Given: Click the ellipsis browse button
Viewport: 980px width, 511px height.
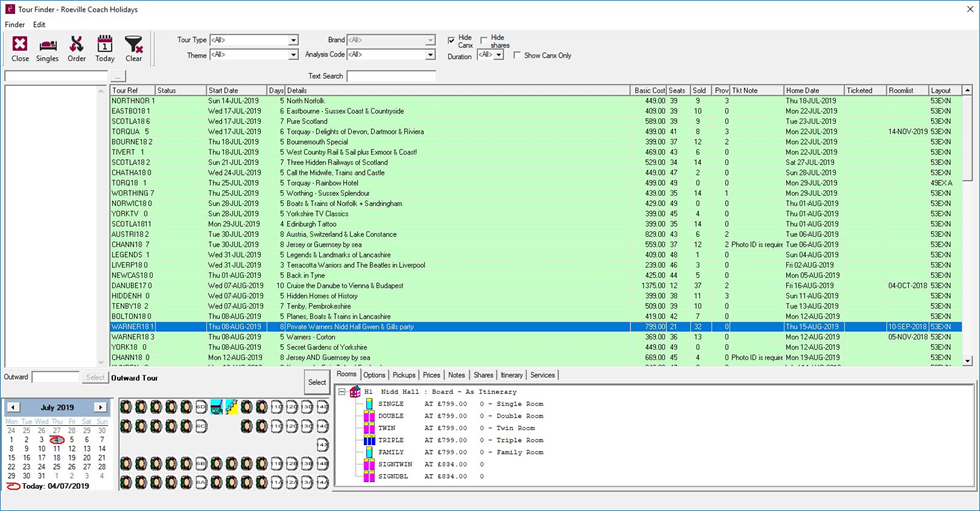Looking at the screenshot, I should tap(118, 76).
